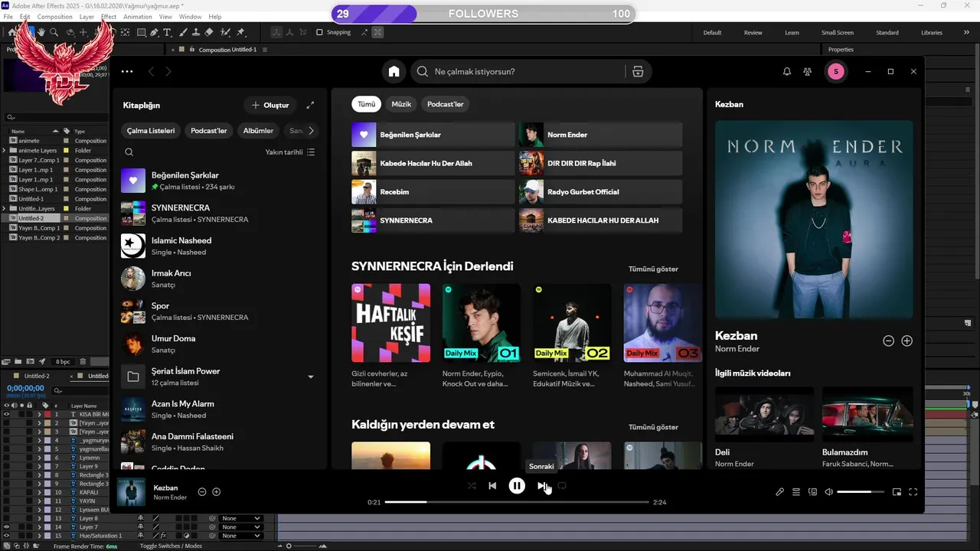
Task: Switch to Small Screen workspace
Action: [x=838, y=33]
